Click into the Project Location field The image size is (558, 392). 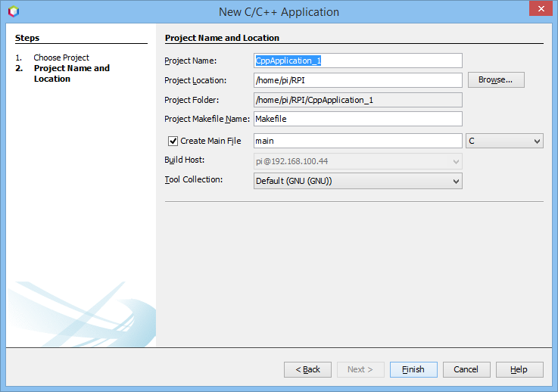[x=357, y=80]
